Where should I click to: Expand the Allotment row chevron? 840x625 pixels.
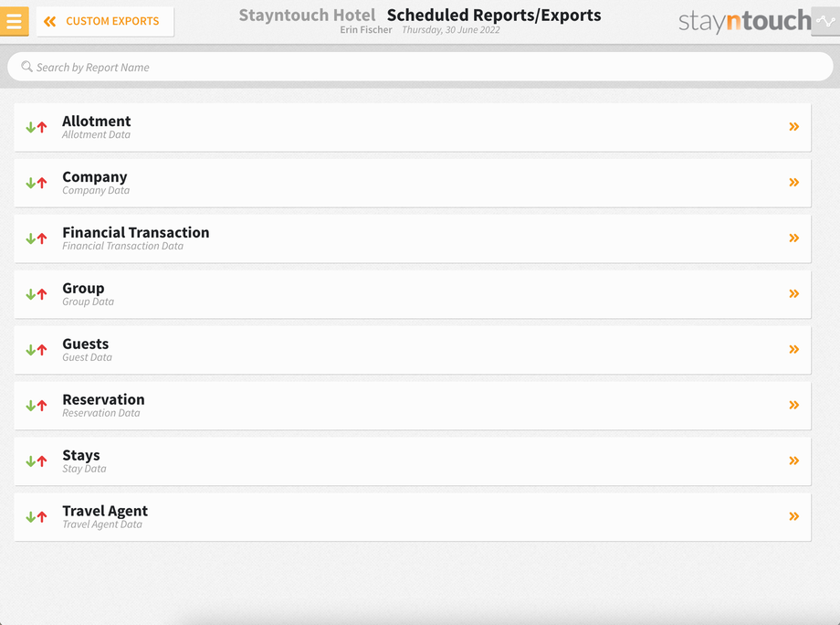tap(794, 126)
